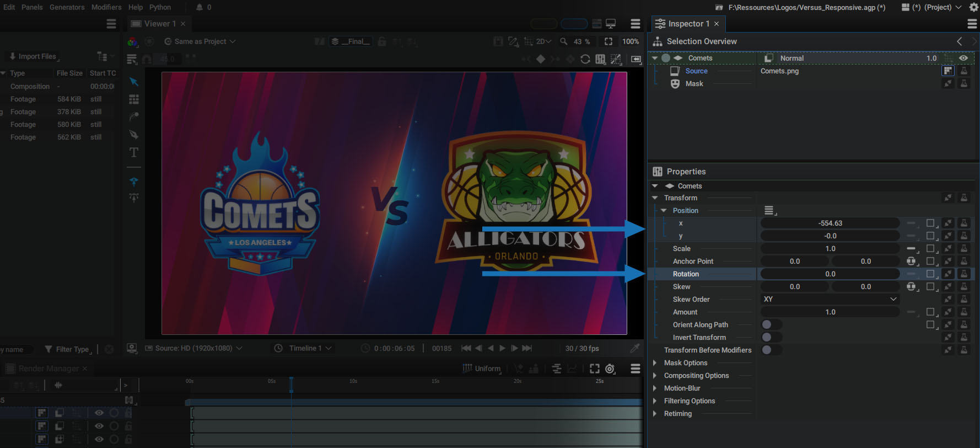Open the Same as Project dropdown
Screen dimensions: 980x448
[x=200, y=41]
